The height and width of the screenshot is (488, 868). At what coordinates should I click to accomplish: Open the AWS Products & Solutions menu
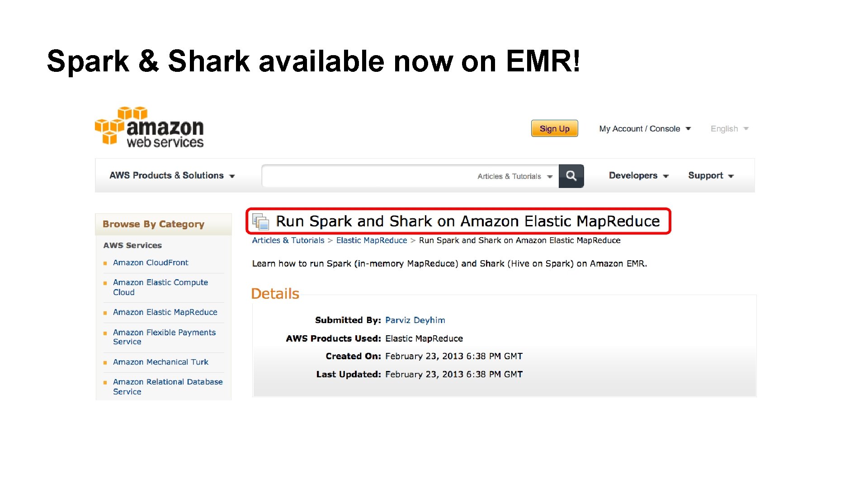click(172, 175)
